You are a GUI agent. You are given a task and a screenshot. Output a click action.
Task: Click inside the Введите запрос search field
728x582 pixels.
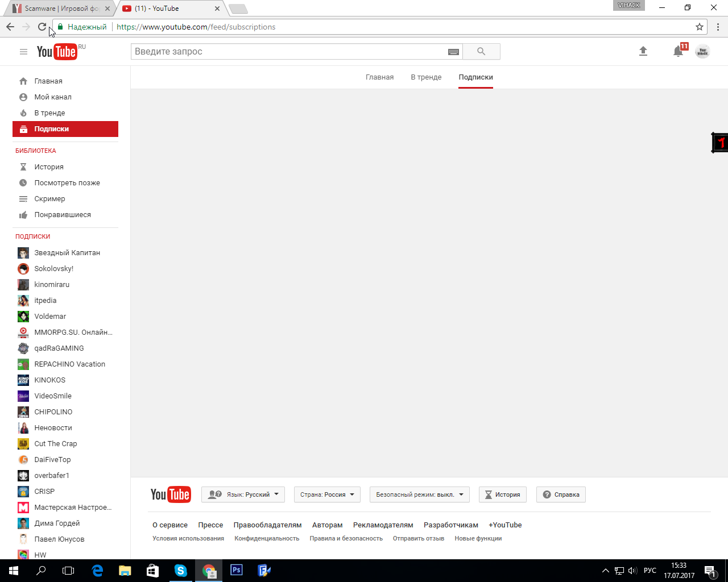(256, 51)
